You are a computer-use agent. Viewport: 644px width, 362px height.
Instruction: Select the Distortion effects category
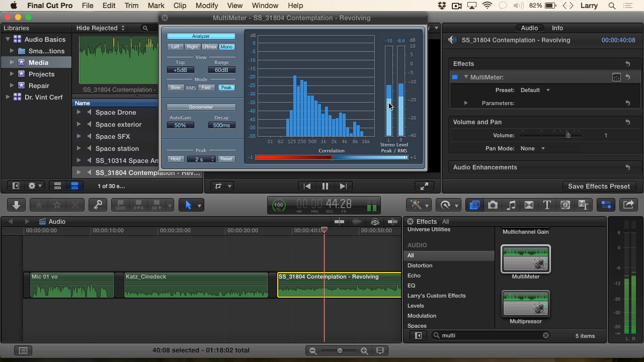[x=420, y=265]
